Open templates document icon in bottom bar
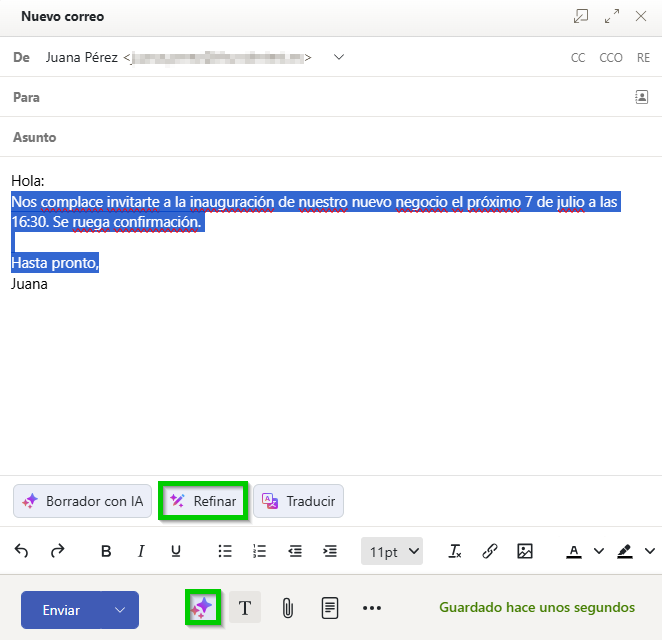Image resolution: width=662 pixels, height=640 pixels. tap(329, 607)
